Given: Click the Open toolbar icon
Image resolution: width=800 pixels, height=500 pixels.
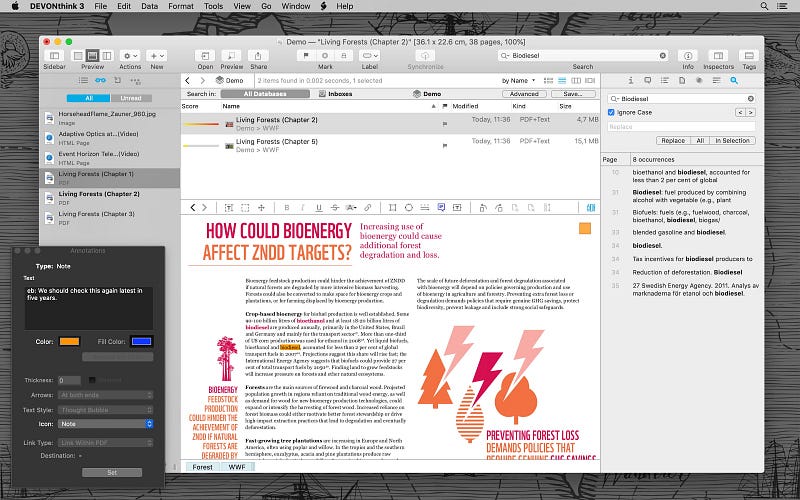Looking at the screenshot, I should click(x=204, y=54).
